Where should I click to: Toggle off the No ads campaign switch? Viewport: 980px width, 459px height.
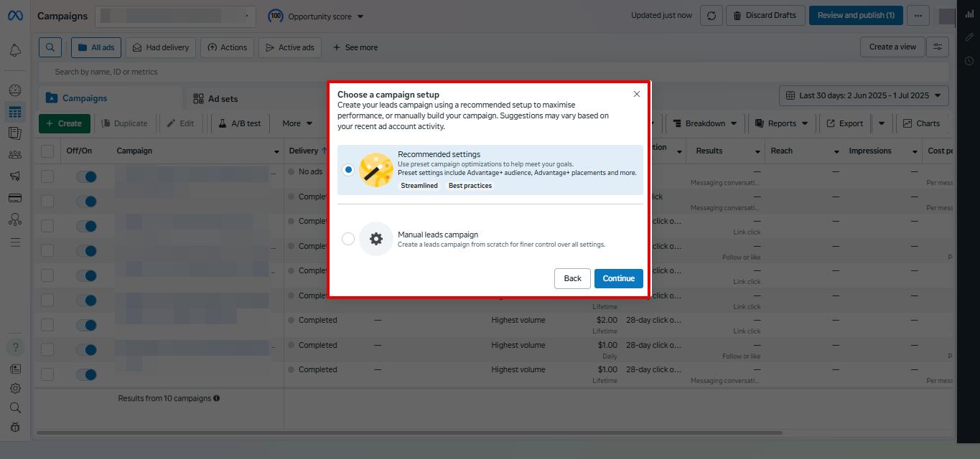point(86,176)
